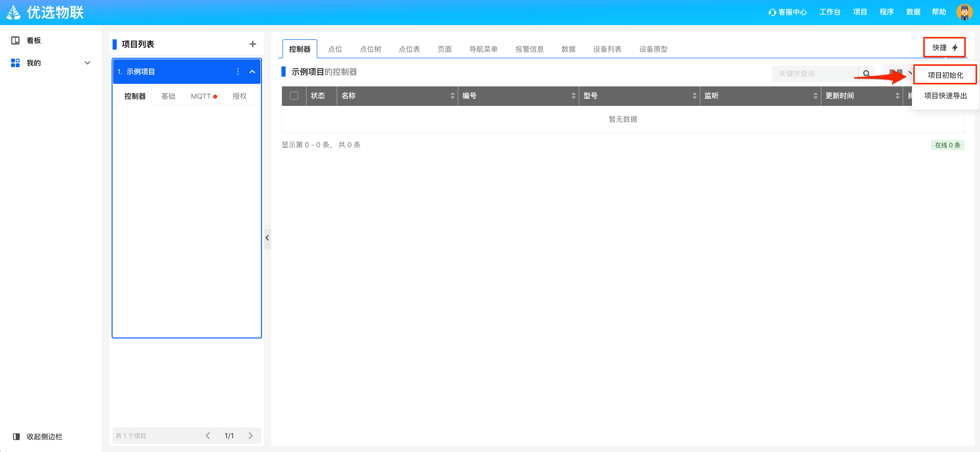This screenshot has height=452, width=980.
Task: Select the main 控制器 tab
Action: [x=300, y=49]
